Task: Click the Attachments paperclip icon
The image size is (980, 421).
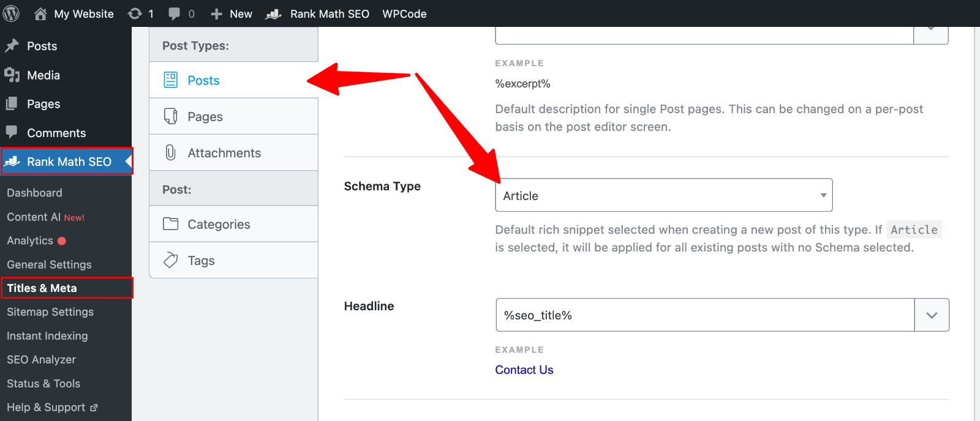Action: tap(171, 152)
